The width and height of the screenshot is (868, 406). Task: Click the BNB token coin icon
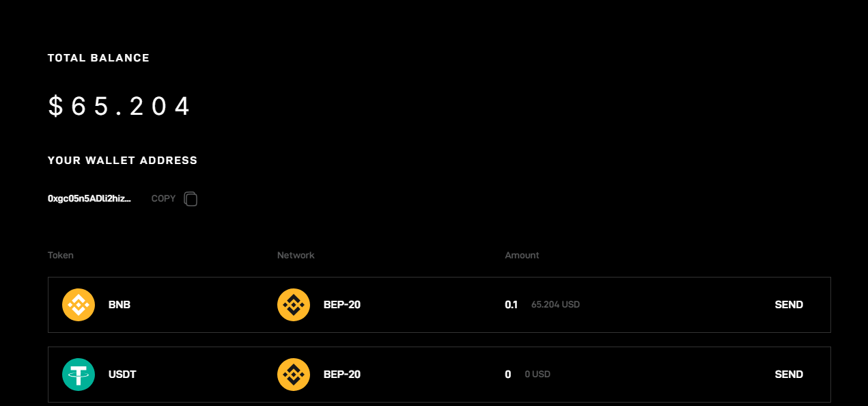pyautogui.click(x=79, y=305)
